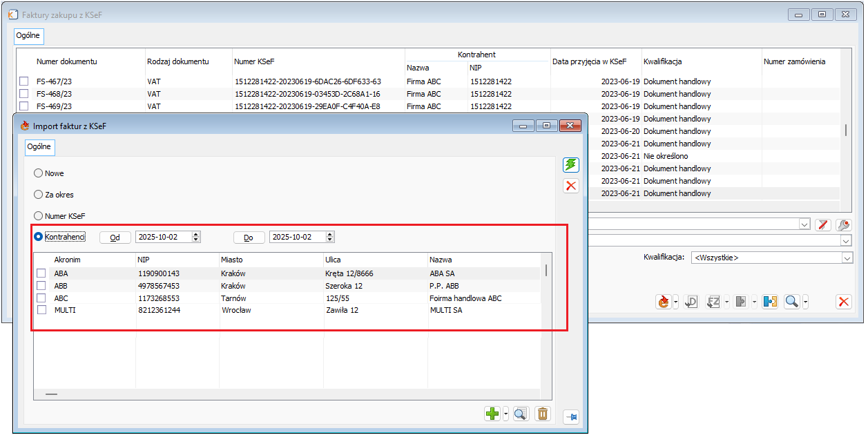Image resolution: width=868 pixels, height=435 pixels.
Task: Sort contractors by Miasto column header
Action: click(231, 260)
